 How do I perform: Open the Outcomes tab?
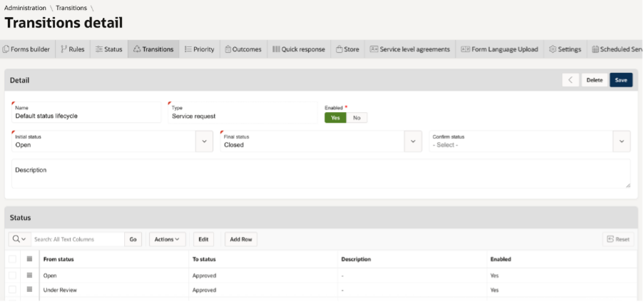pyautogui.click(x=244, y=49)
